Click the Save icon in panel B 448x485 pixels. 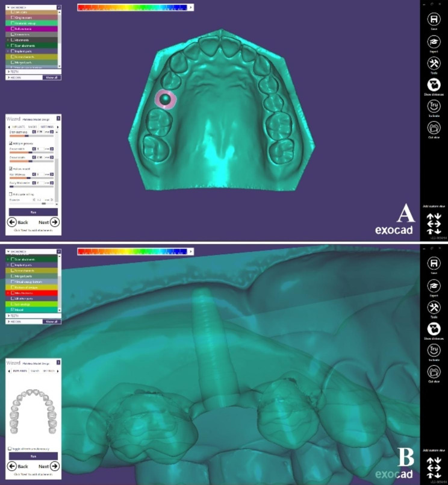[x=434, y=263]
